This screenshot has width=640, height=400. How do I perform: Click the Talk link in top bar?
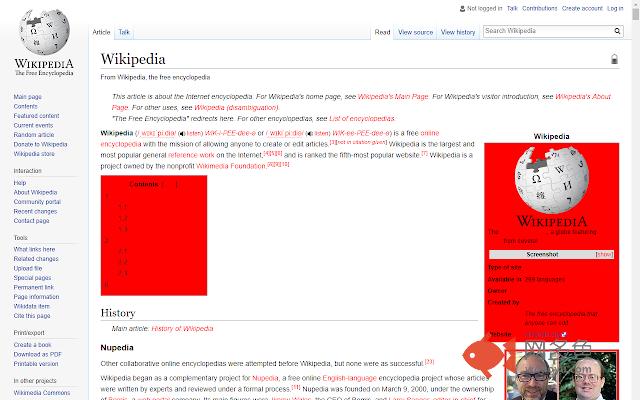(x=512, y=8)
